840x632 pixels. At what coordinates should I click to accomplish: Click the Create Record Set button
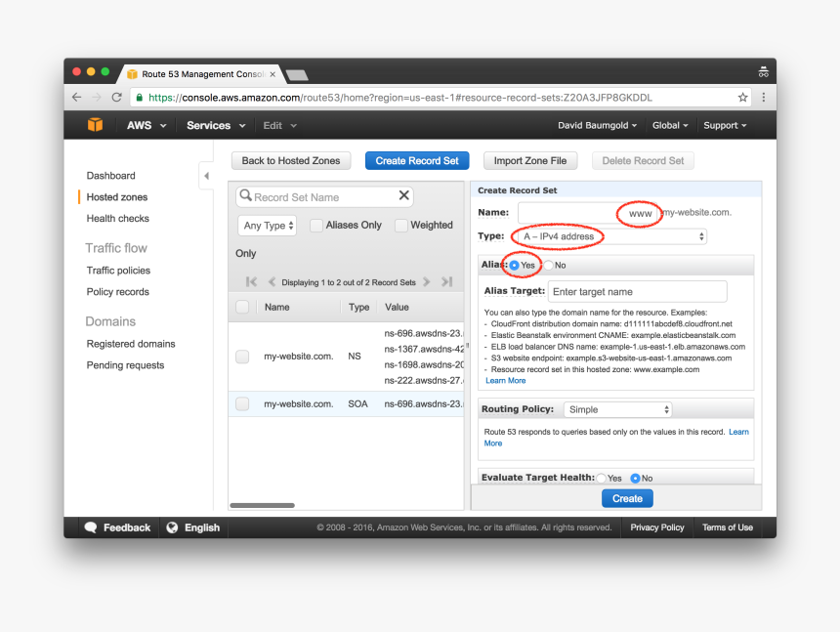417,160
